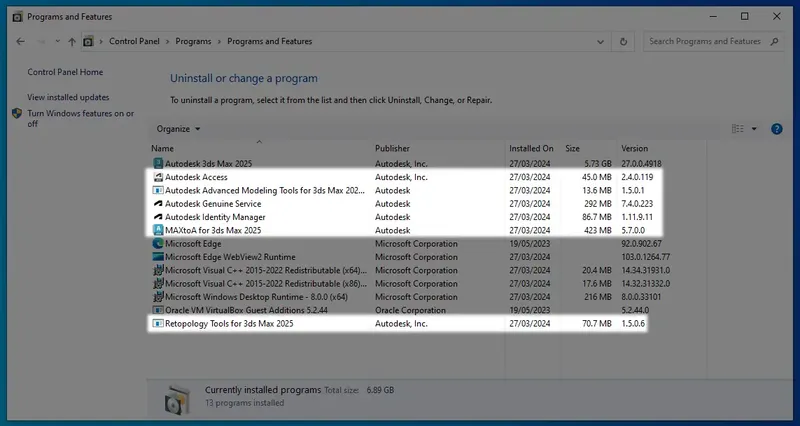Click the Autodesk Access icon
Viewport: 800px width, 426px height.
click(158, 177)
